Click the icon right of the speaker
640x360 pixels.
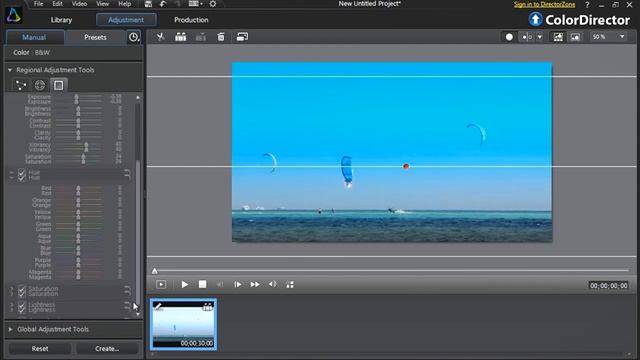click(290, 284)
